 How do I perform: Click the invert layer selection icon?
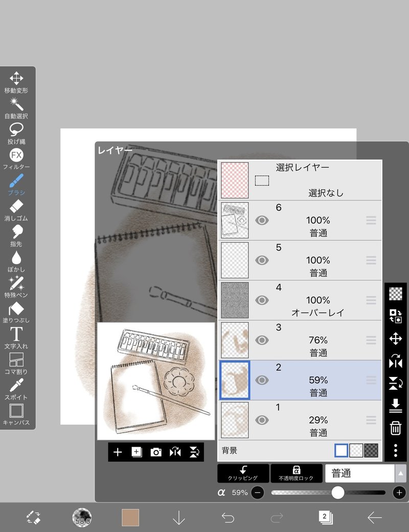[395, 316]
